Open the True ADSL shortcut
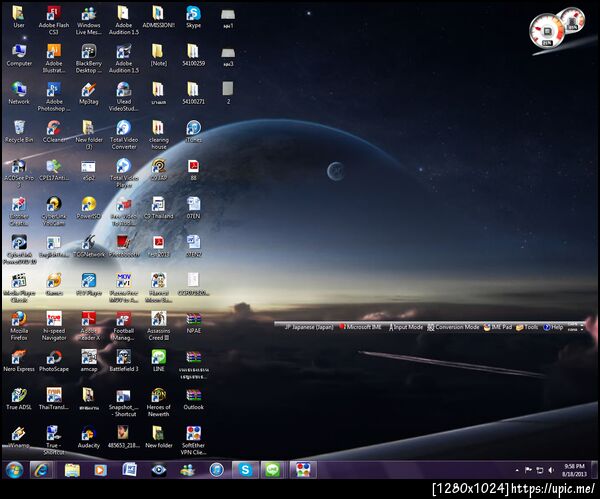The width and height of the screenshot is (600, 499). coord(19,399)
